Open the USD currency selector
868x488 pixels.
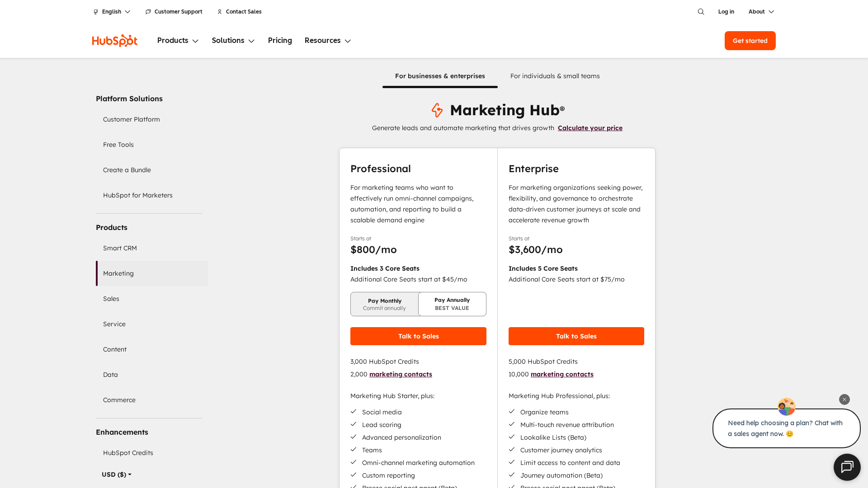click(x=117, y=474)
